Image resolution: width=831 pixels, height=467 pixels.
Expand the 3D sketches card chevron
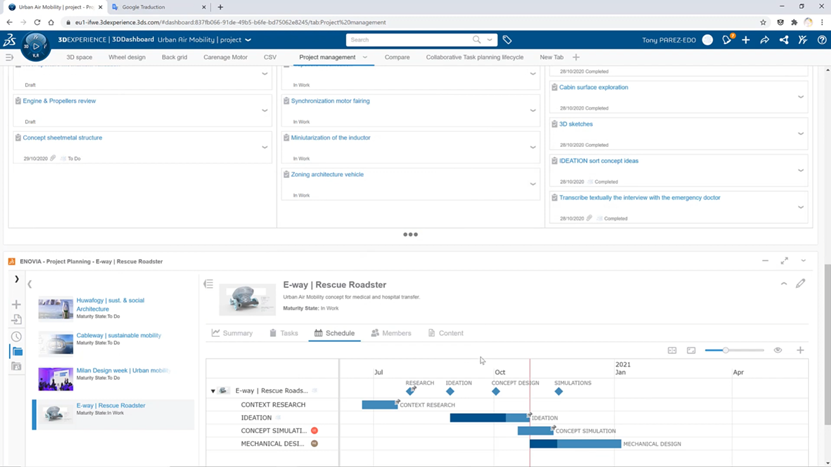click(801, 134)
